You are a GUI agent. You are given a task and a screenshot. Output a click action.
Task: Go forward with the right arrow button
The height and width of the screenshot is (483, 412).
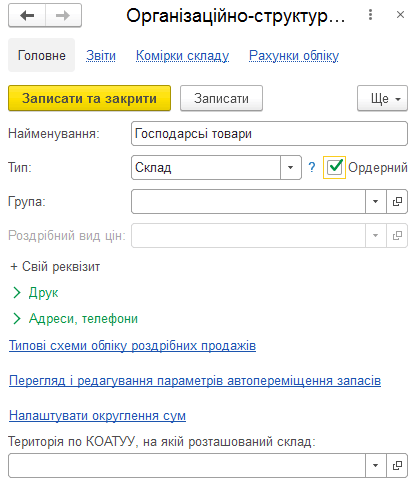[63, 15]
